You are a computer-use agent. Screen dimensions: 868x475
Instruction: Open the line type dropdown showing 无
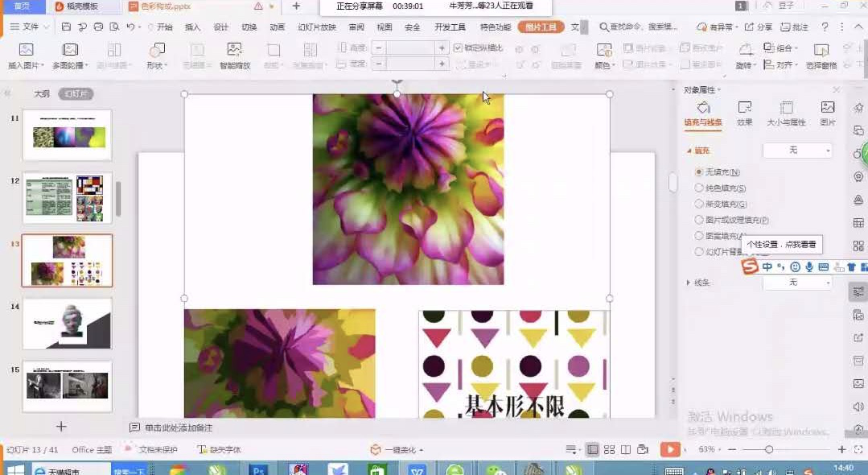pyautogui.click(x=797, y=283)
